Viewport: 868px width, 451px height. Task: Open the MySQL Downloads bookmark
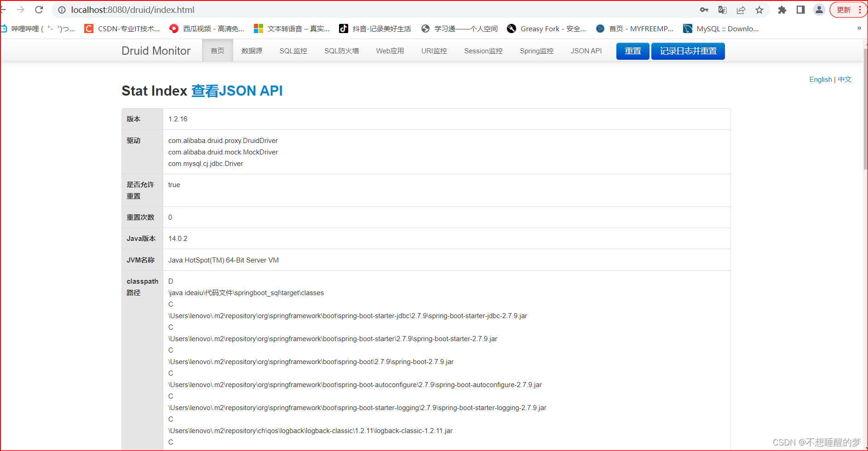click(721, 29)
